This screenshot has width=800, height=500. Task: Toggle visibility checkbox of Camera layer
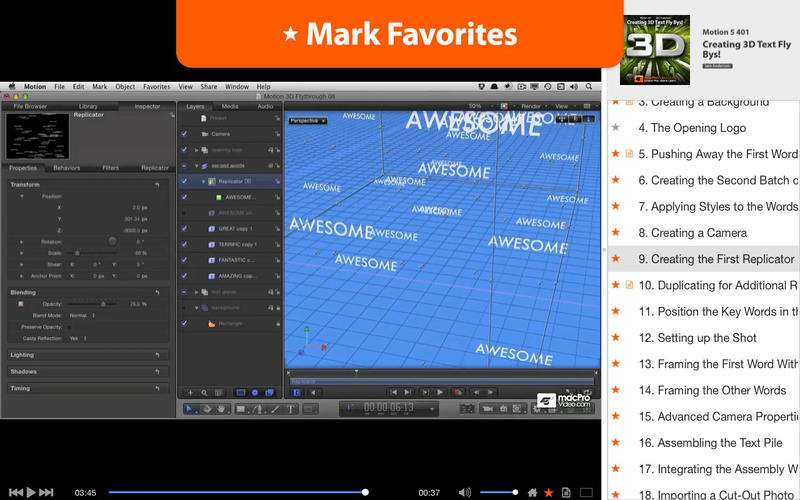pyautogui.click(x=184, y=133)
